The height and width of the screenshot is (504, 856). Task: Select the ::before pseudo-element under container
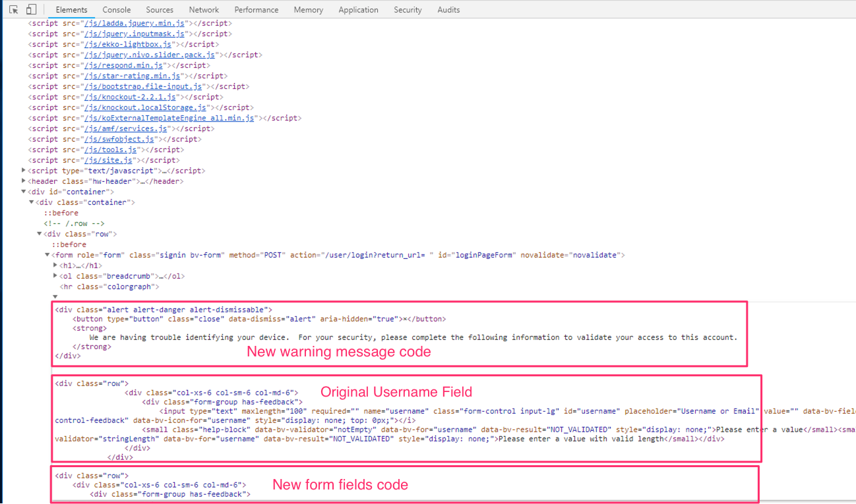pos(61,213)
